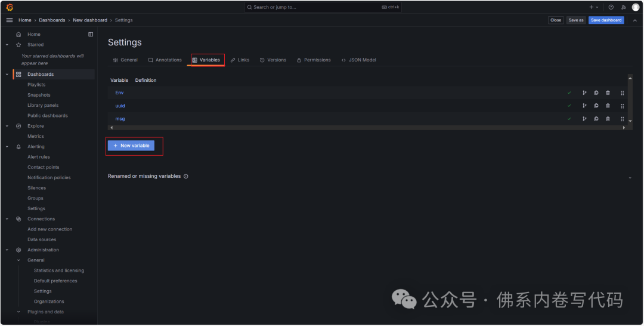
Task: Go to New dashboard in the breadcrumb
Action: point(90,20)
